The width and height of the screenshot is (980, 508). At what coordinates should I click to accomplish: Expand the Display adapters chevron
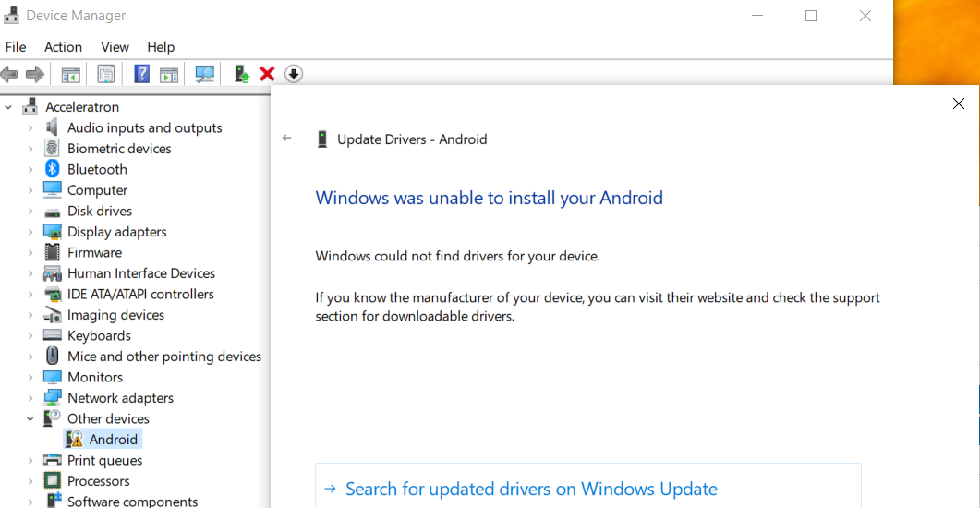point(30,232)
